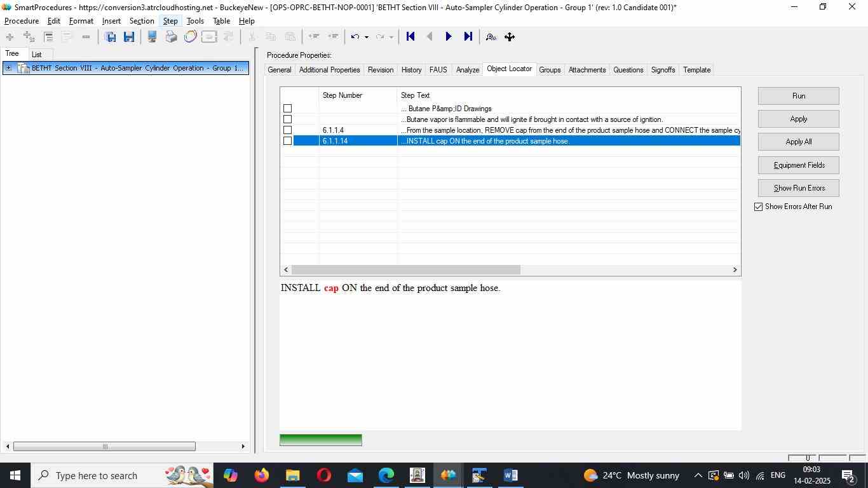Check the box for step 6.1.1.4

coord(287,130)
